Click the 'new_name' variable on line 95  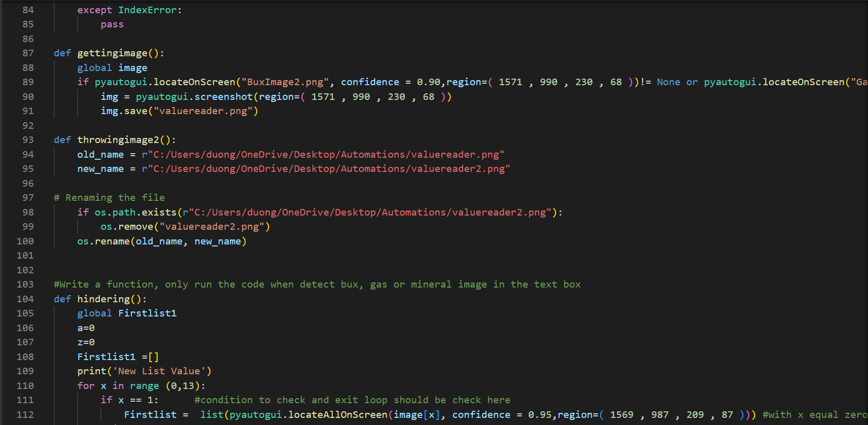(x=100, y=169)
